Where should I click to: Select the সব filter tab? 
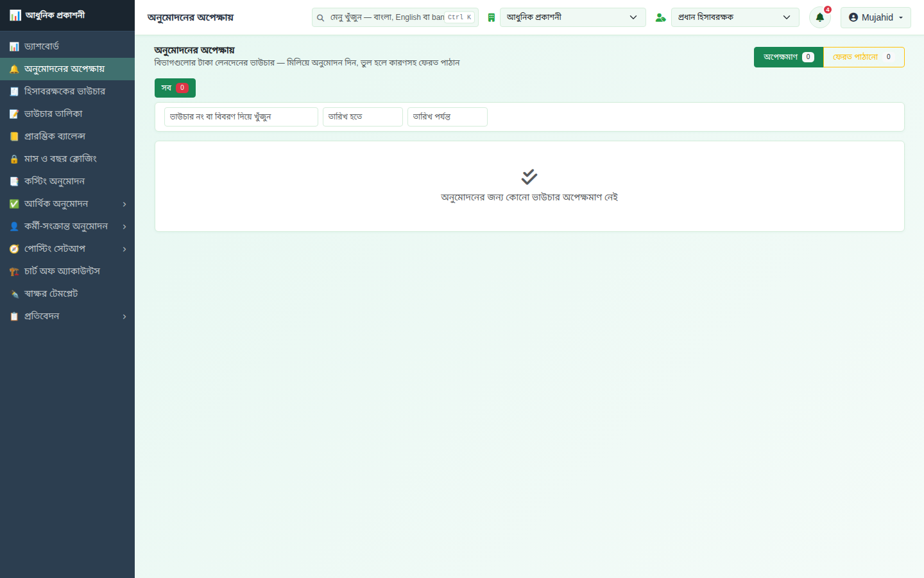(x=175, y=88)
